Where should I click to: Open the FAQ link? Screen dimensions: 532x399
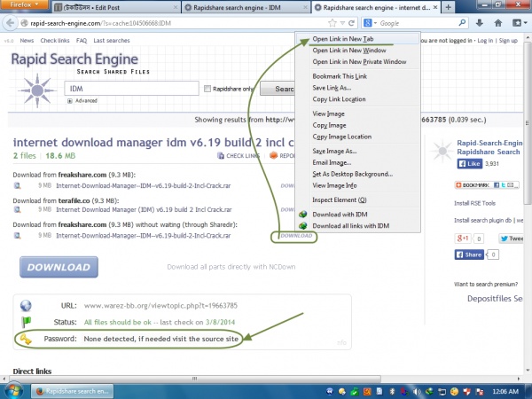pyautogui.click(x=82, y=41)
